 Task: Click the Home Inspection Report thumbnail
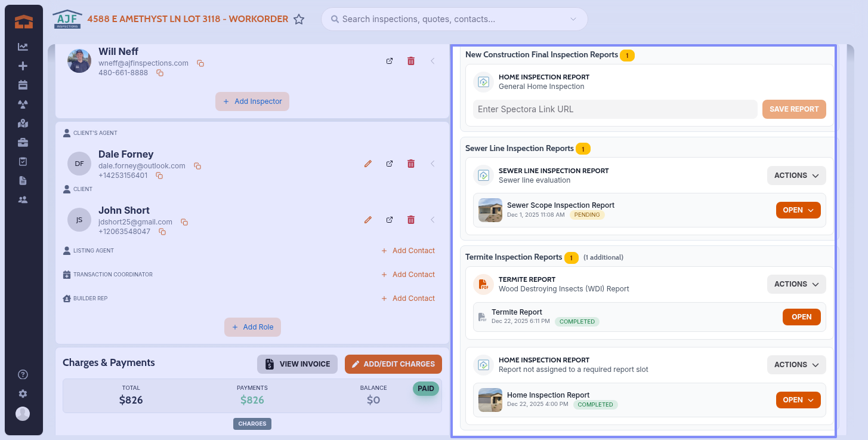(490, 400)
